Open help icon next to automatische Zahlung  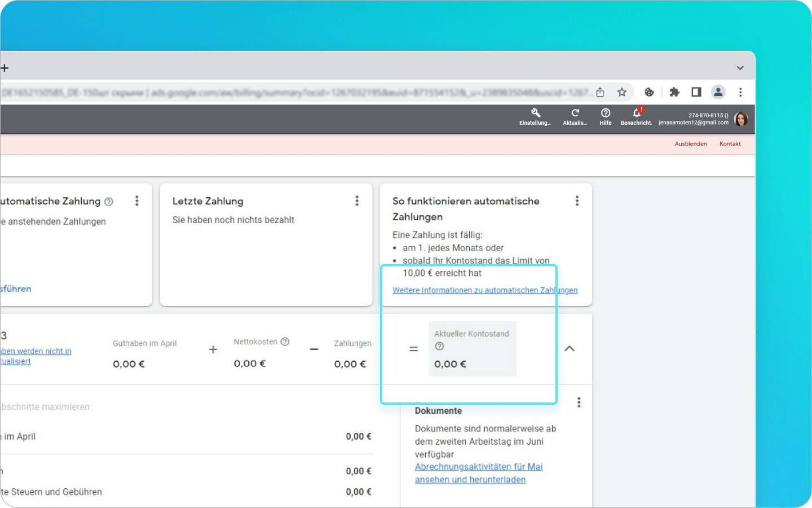[109, 202]
